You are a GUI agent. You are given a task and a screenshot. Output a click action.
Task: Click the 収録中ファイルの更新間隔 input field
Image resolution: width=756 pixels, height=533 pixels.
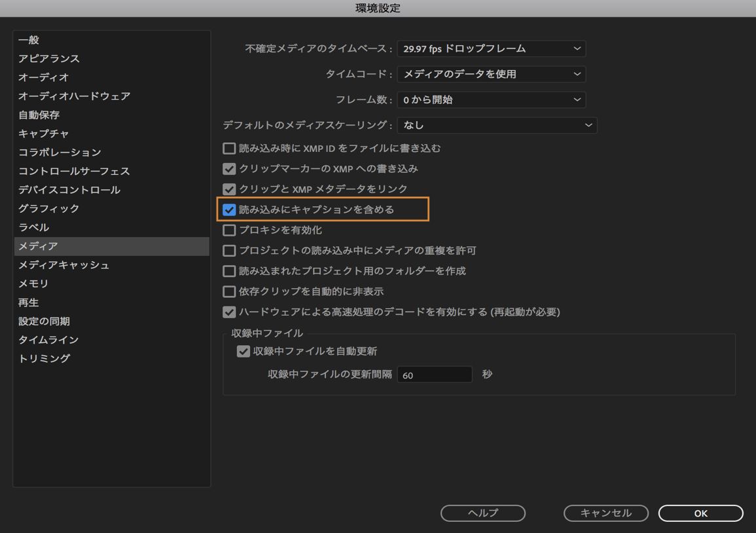pyautogui.click(x=435, y=374)
